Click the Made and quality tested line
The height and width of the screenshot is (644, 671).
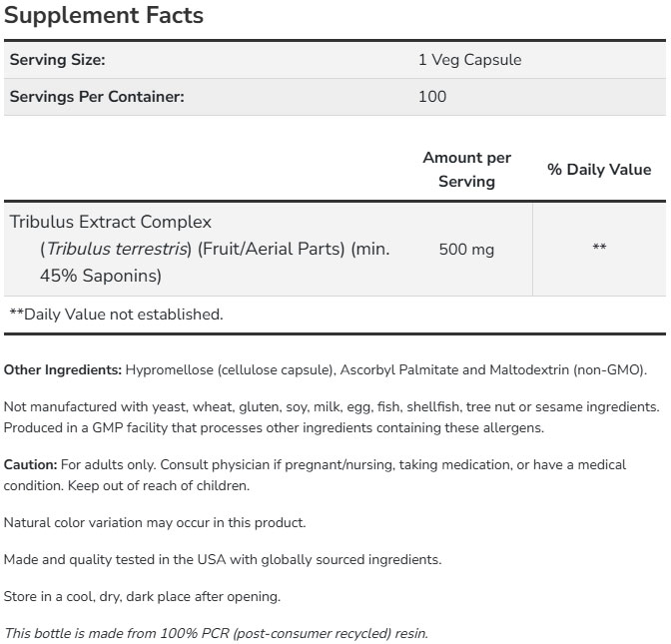pos(222,559)
